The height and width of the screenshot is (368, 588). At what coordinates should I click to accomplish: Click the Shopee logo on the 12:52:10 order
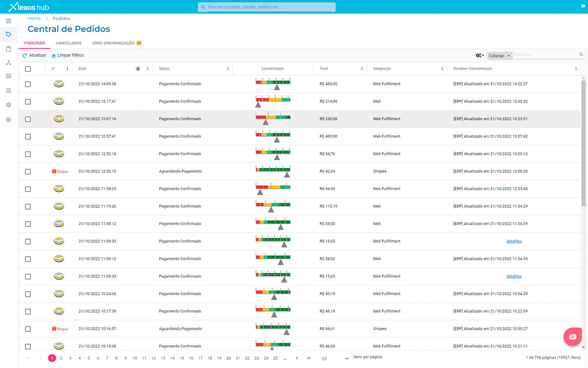[x=60, y=171]
